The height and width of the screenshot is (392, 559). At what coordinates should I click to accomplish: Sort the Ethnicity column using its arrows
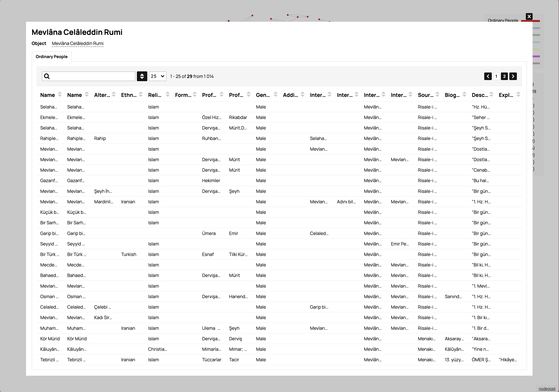tap(141, 95)
